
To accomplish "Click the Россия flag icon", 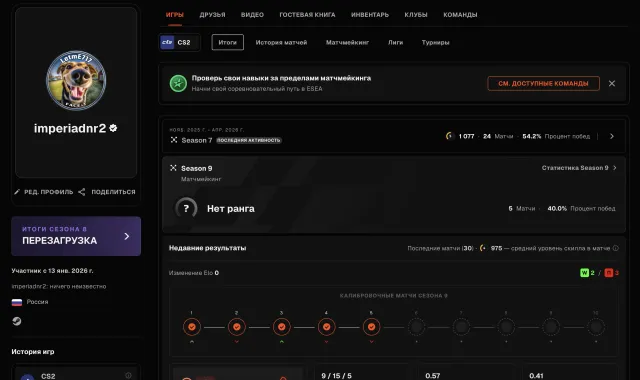I will [17, 302].
